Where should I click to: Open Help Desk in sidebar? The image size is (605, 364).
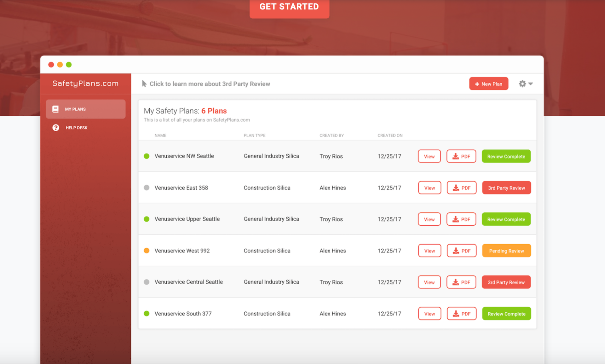click(77, 128)
